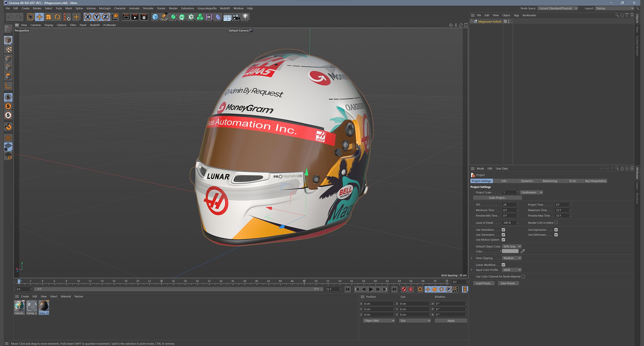This screenshot has width=644, height=346.
Task: Toggle X axis lock
Action: tap(88, 17)
